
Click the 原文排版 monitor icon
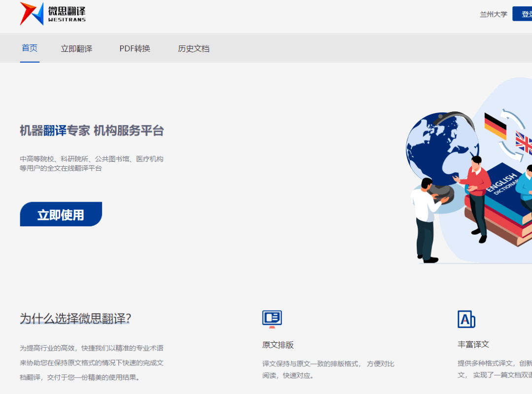click(272, 319)
